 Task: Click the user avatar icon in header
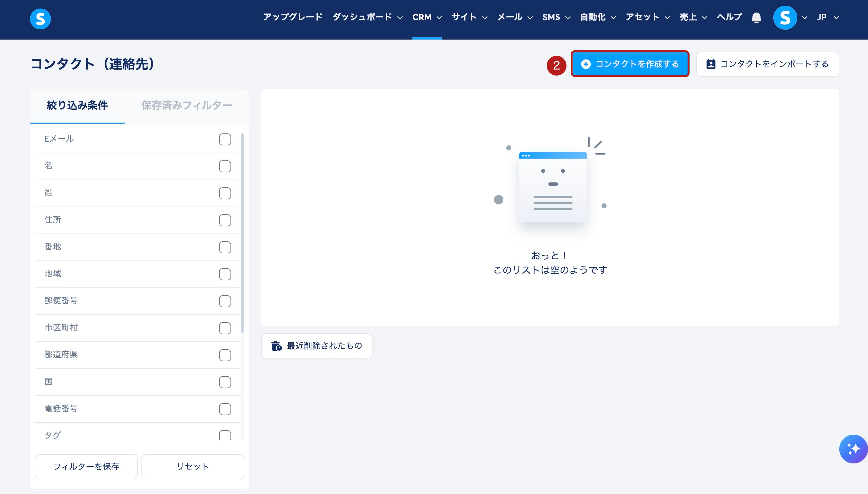785,18
